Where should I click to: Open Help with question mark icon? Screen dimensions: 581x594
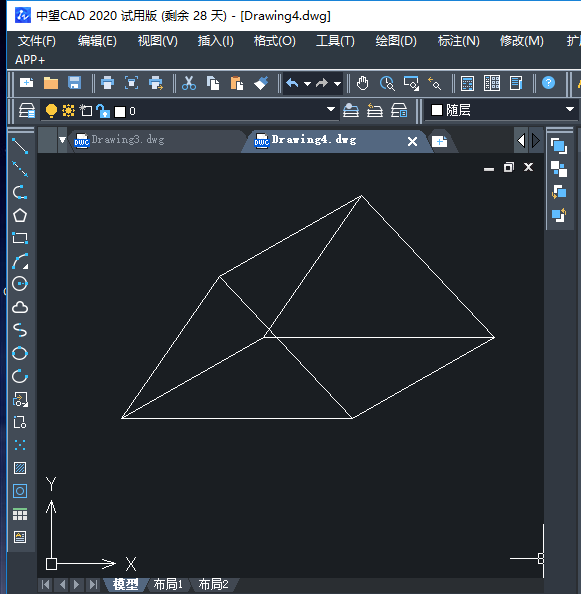coord(548,83)
